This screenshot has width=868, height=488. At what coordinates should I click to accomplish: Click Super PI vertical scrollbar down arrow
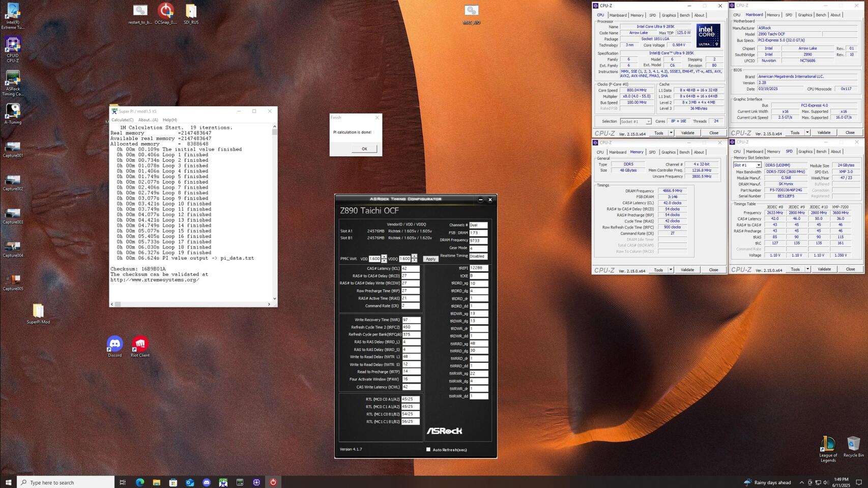coord(275,299)
